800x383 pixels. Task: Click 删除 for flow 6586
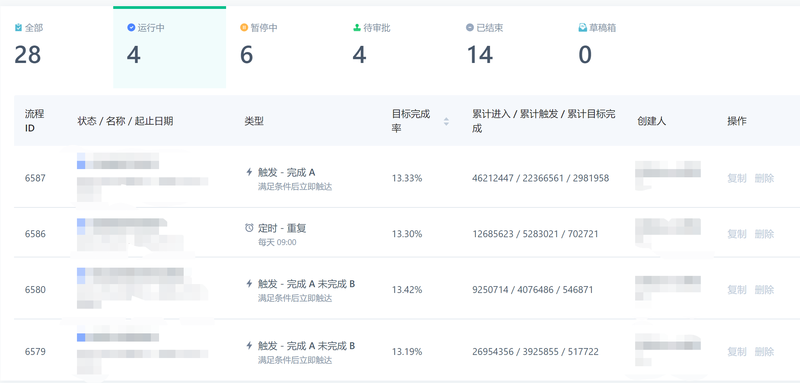pyautogui.click(x=764, y=234)
